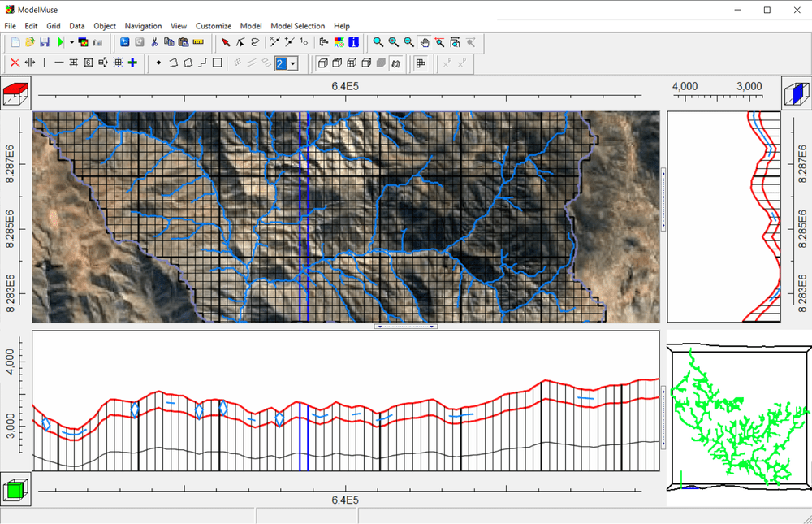Select the Create Point Object tool
The image size is (812, 524).
click(158, 63)
